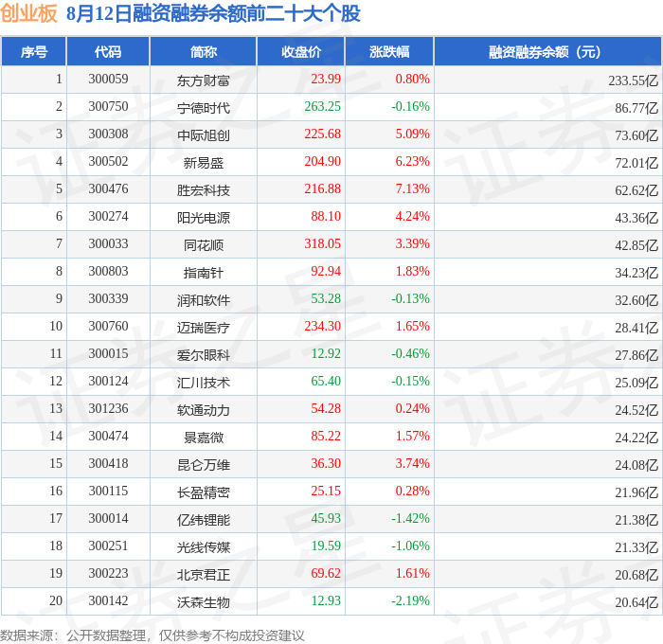This screenshot has width=663, height=644.
Task: Select the 汇川技术 name cell
Action: (204, 383)
